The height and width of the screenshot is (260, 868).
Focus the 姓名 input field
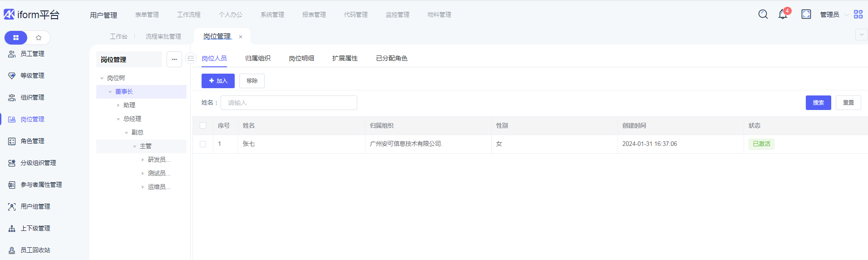point(289,103)
